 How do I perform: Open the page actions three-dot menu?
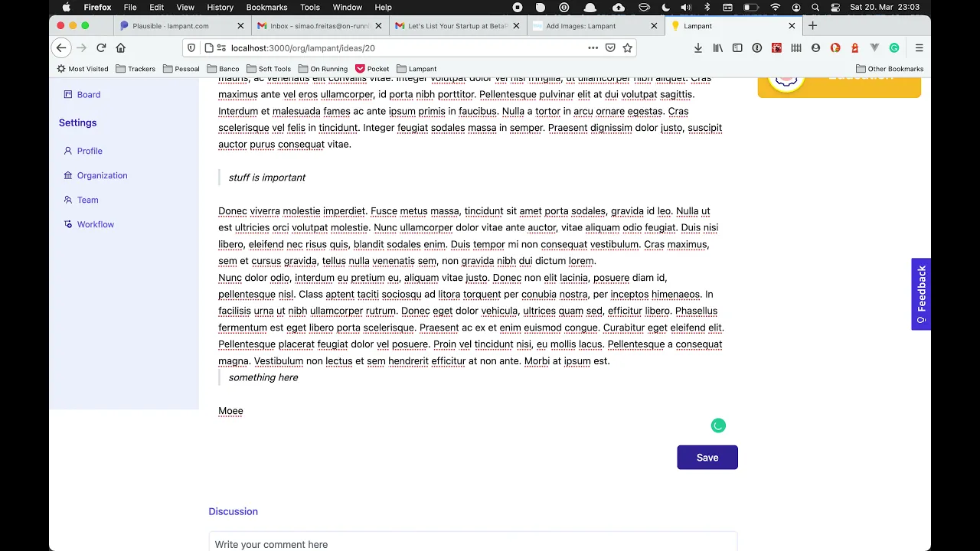(593, 47)
